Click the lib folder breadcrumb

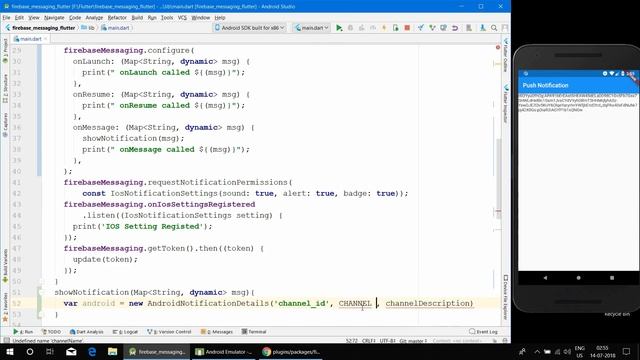(88, 28)
